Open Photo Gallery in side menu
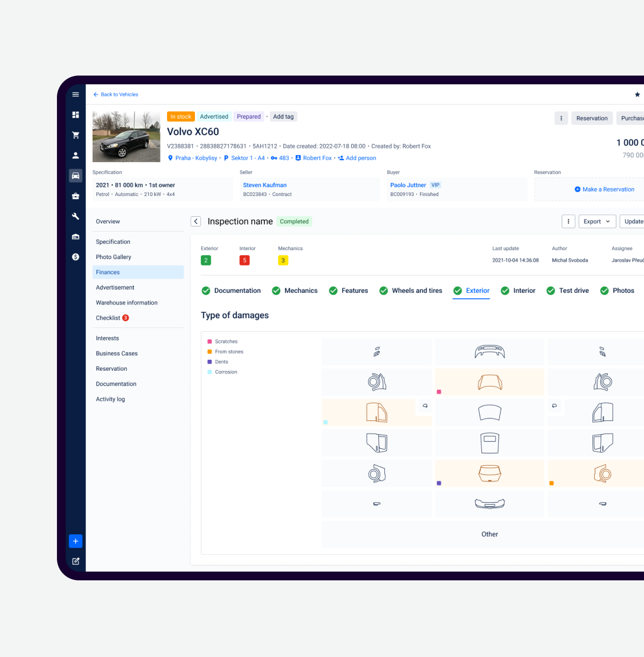Viewport: 644px width, 657px height. (138, 257)
